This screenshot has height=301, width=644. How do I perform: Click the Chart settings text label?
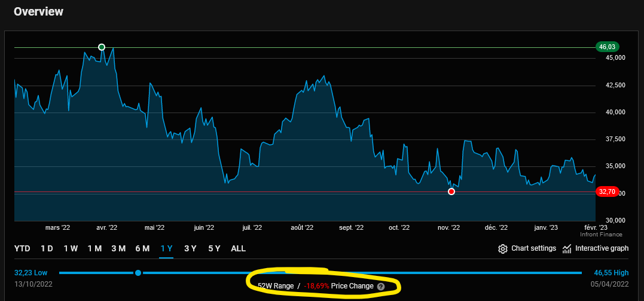click(533, 248)
